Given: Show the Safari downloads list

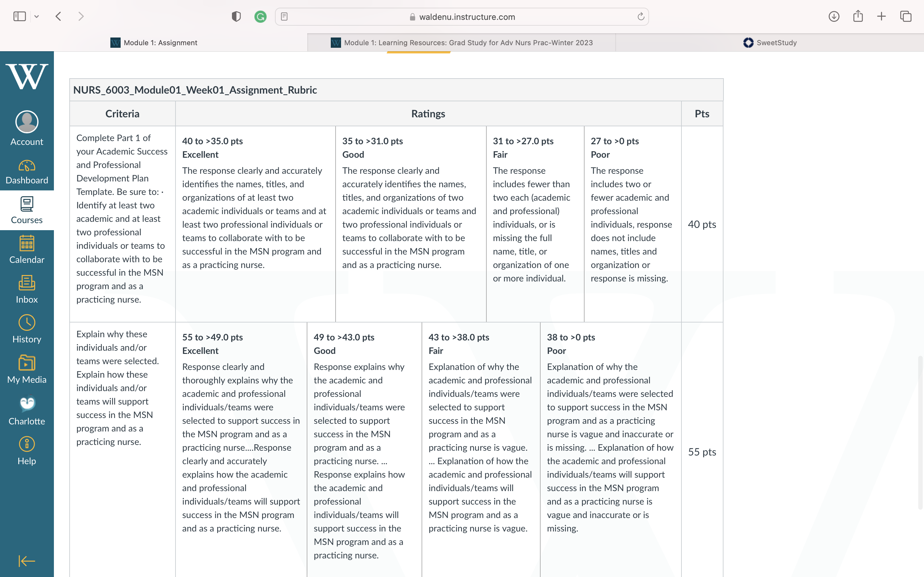Looking at the screenshot, I should point(834,16).
